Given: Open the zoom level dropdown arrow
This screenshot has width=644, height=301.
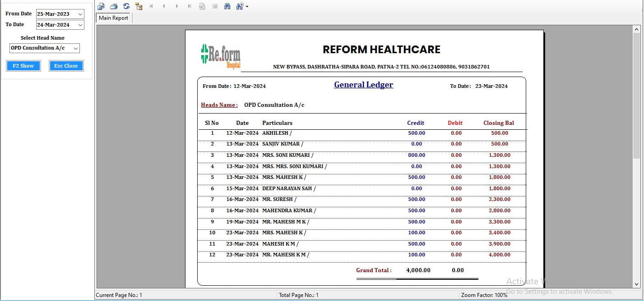Looking at the screenshot, I should tap(247, 6).
